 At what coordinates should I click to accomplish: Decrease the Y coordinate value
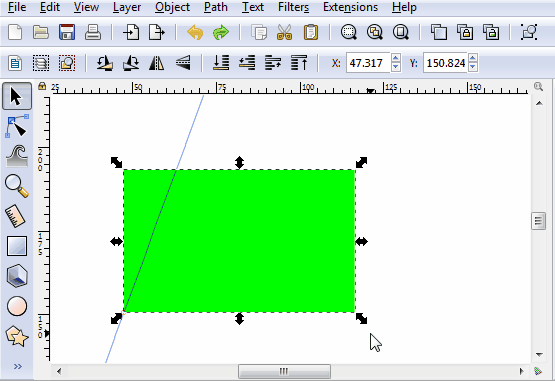coord(473,67)
